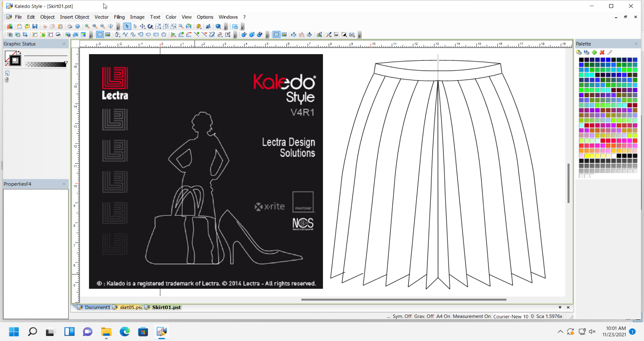Expand overflow arrow after image tools
Viewport: 644px width, 341px height.
[91, 35]
